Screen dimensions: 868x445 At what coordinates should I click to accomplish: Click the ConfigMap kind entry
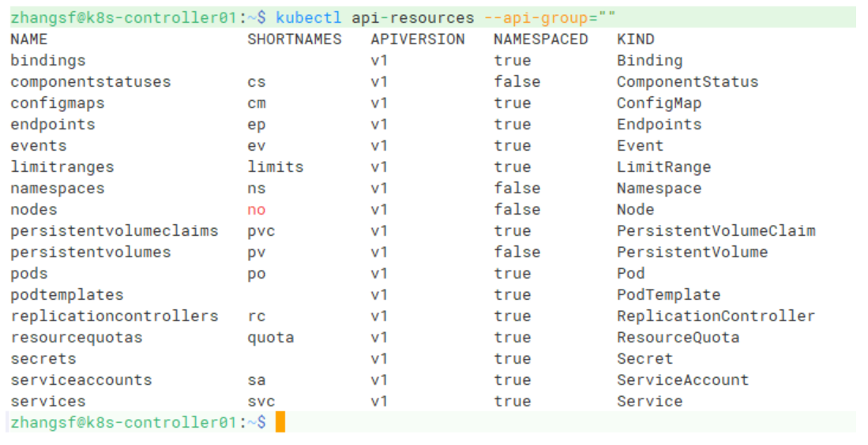[x=659, y=103]
